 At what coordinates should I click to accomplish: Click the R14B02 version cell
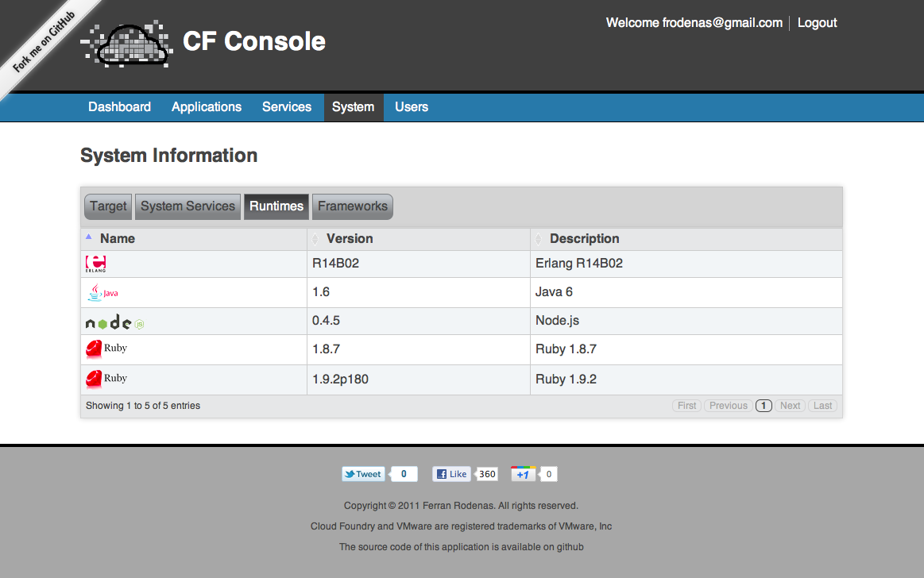click(x=419, y=264)
